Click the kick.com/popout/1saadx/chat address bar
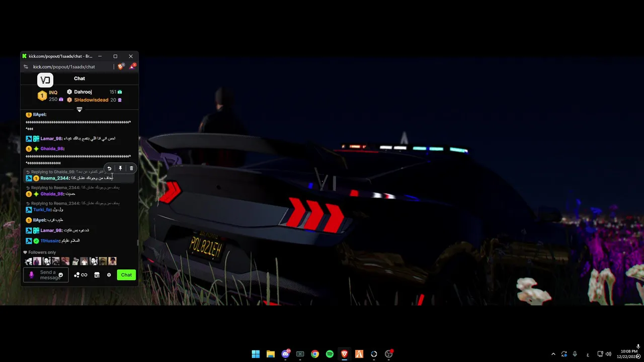The image size is (644, 362). [x=64, y=67]
